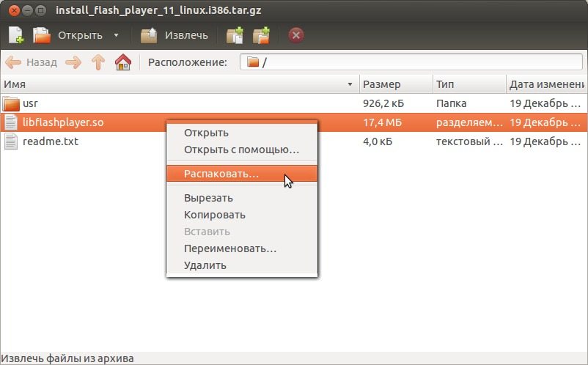This screenshot has width=588, height=365.
Task: Click the add folder to archive icon
Action: click(262, 35)
